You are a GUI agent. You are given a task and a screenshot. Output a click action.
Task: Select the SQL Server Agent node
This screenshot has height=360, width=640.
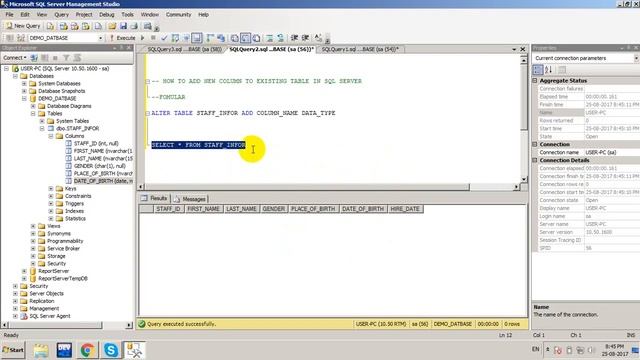pyautogui.click(x=49, y=316)
